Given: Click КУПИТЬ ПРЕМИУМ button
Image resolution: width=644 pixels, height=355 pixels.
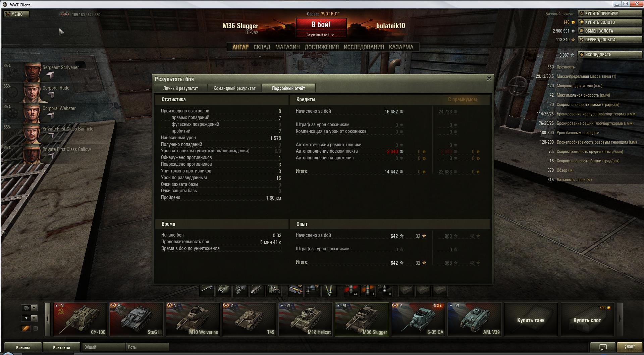Looking at the screenshot, I should pyautogui.click(x=609, y=13).
